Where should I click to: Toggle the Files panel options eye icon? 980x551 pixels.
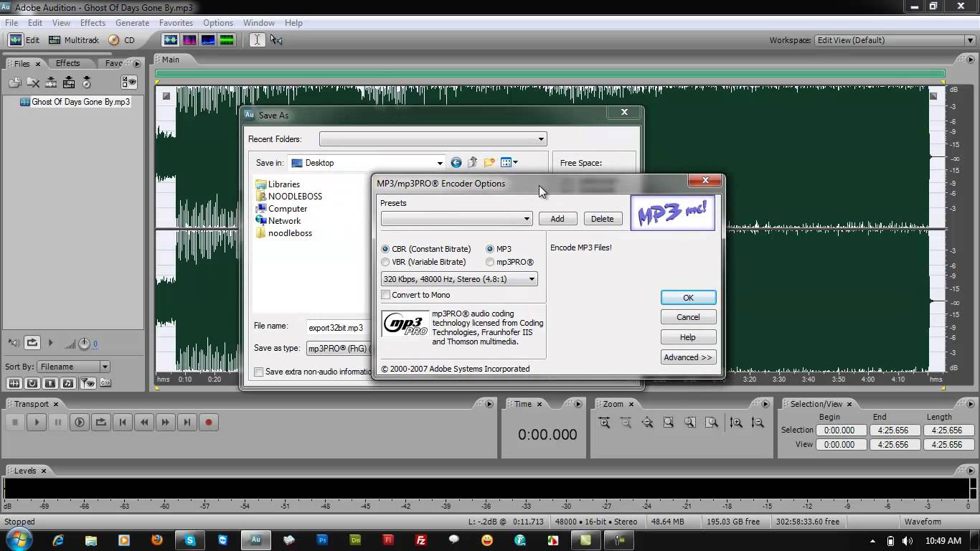click(128, 83)
